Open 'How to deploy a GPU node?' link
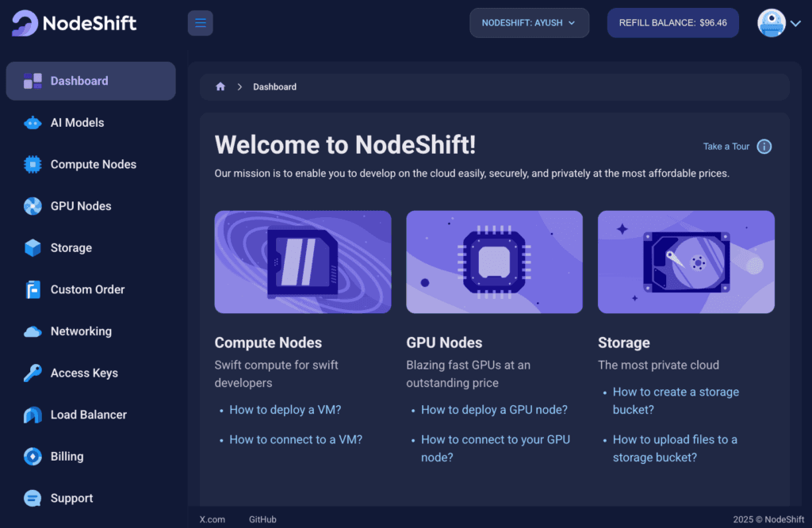 point(494,409)
